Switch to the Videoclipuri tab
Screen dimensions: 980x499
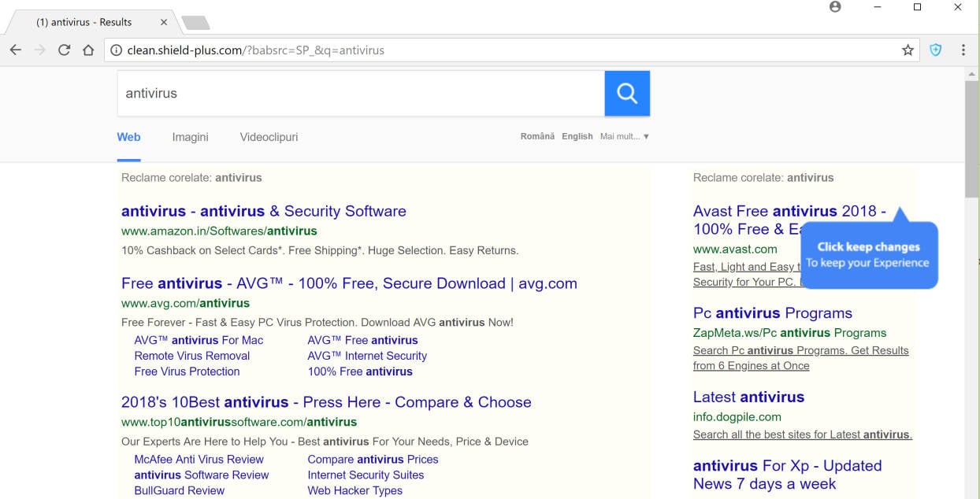pyautogui.click(x=269, y=137)
